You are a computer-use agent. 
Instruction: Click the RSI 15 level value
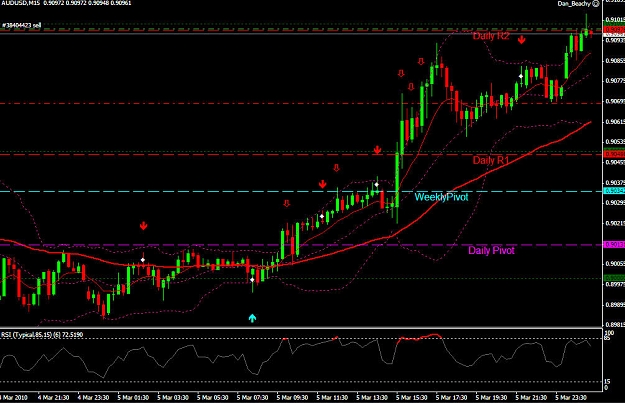click(x=607, y=382)
